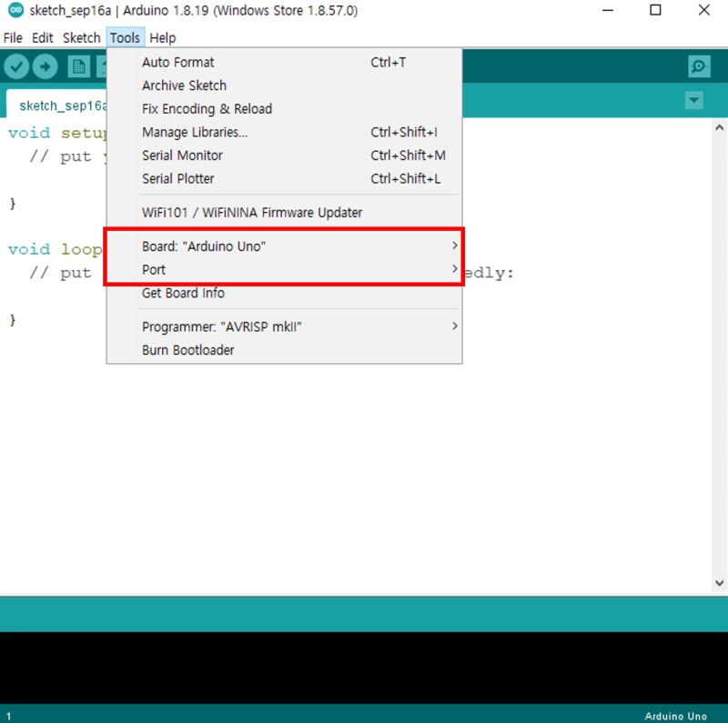Open the Sketch menu
Viewport: 728px width, 723px height.
tap(81, 38)
